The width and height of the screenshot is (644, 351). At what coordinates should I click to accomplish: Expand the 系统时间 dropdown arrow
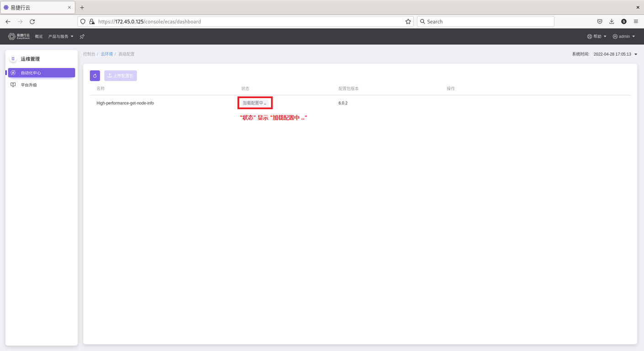636,54
